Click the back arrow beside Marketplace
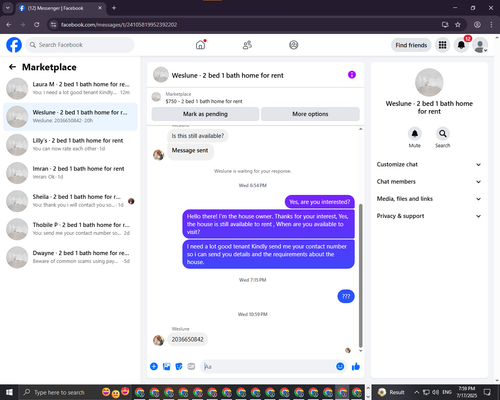Image resolution: width=500 pixels, height=400 pixels. (12, 67)
